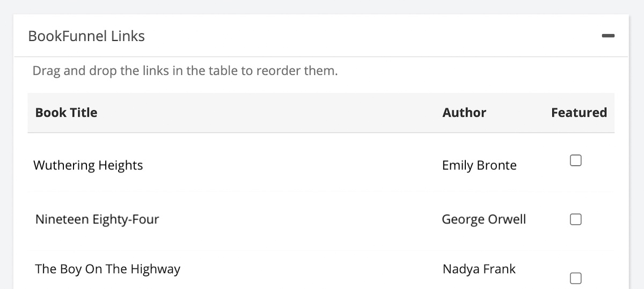Click author name Nadya Frank
The width and height of the screenshot is (644, 289).
[479, 269]
